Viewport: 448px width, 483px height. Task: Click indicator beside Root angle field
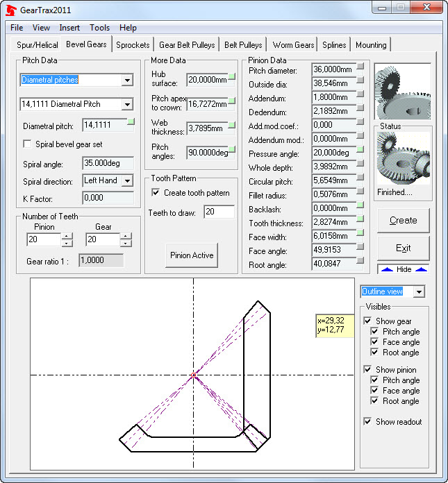point(360,261)
